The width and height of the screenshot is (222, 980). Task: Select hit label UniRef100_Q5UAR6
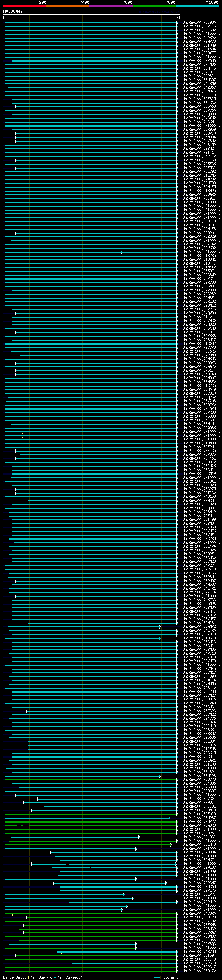click(199, 194)
